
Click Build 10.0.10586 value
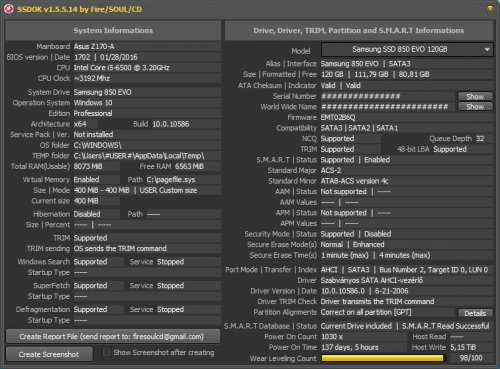(171, 124)
